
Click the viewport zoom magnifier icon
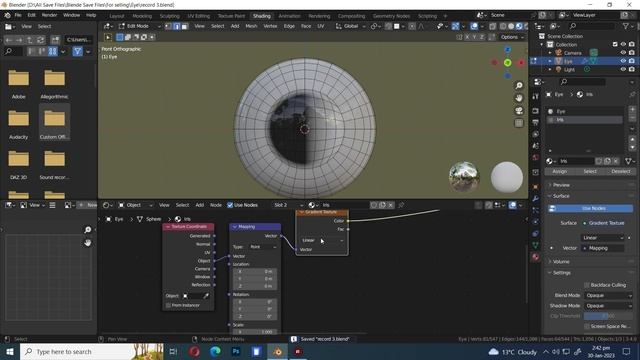[x=519, y=85]
